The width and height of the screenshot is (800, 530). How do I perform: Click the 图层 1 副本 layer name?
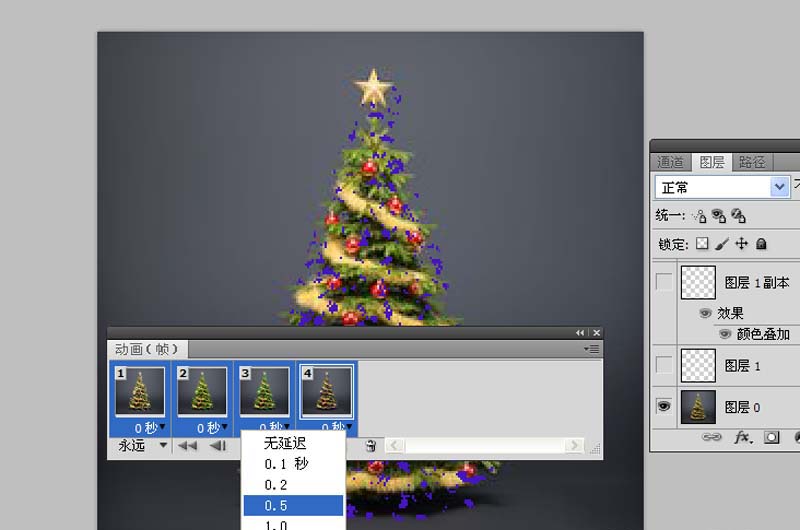(x=757, y=282)
